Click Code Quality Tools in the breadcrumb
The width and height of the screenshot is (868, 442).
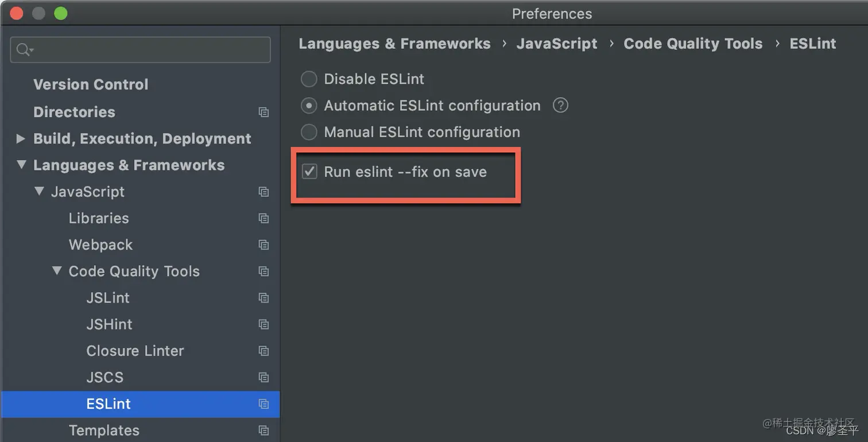point(693,44)
